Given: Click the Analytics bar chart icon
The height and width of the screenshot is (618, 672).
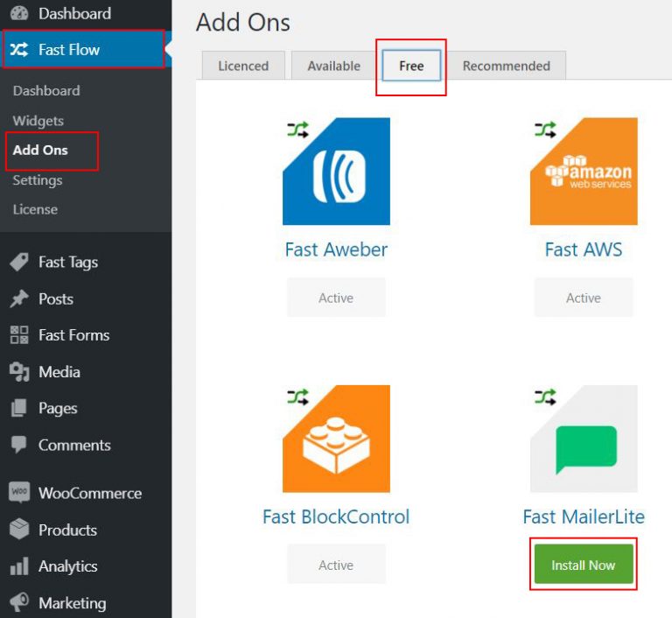Looking at the screenshot, I should [19, 566].
